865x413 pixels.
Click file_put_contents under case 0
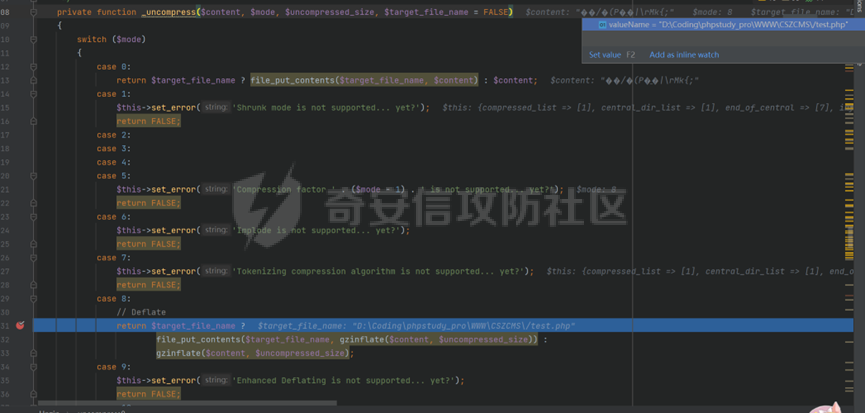tap(293, 79)
